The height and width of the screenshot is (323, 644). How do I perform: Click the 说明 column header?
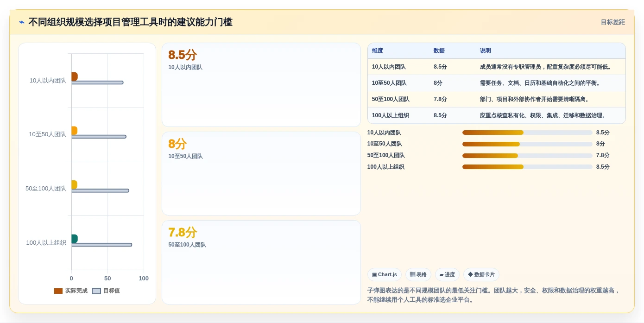486,51
